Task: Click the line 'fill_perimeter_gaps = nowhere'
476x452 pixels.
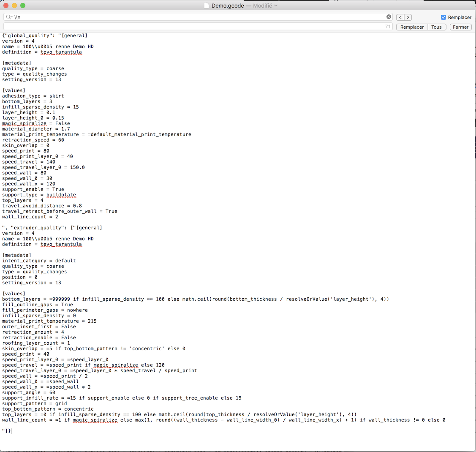Action: [45, 310]
